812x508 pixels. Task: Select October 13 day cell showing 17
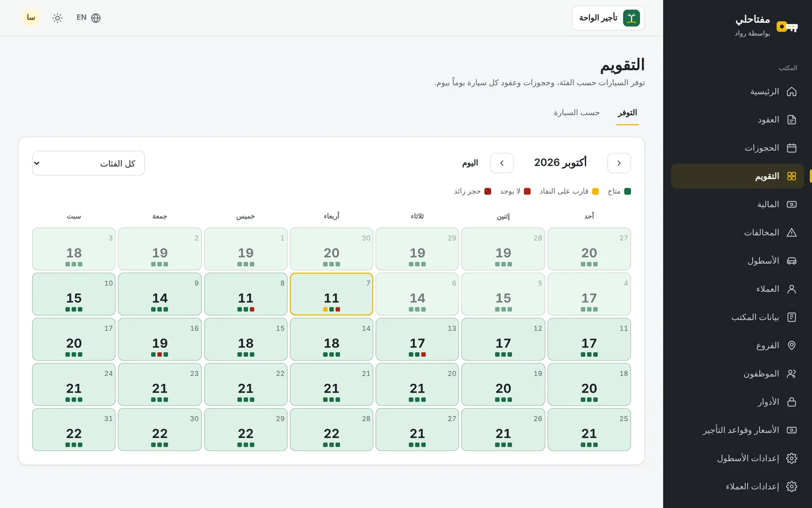[x=417, y=339]
